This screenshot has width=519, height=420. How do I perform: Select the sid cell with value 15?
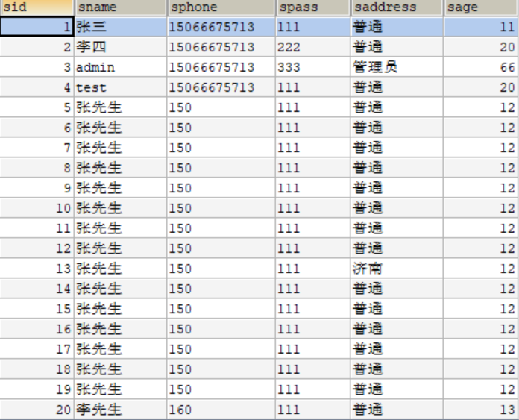pos(37,309)
